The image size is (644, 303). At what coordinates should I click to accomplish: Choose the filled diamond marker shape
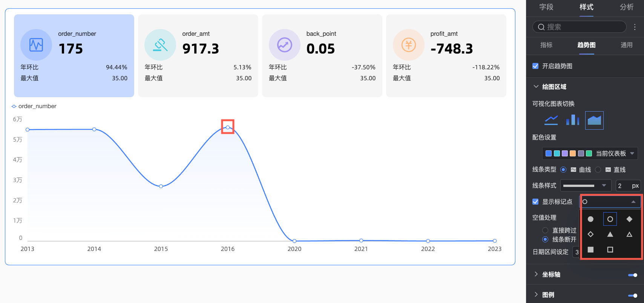(629, 219)
